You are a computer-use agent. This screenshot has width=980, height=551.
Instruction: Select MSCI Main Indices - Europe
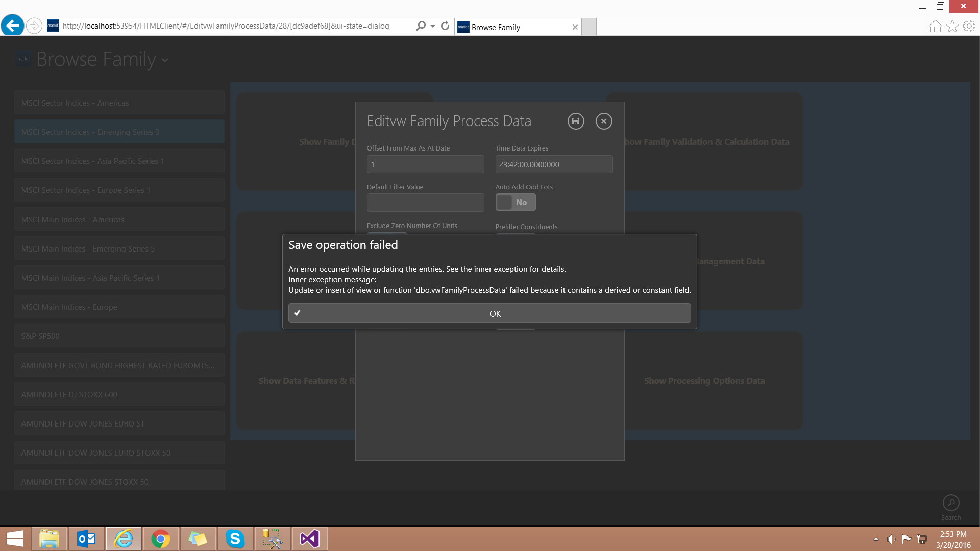[119, 307]
